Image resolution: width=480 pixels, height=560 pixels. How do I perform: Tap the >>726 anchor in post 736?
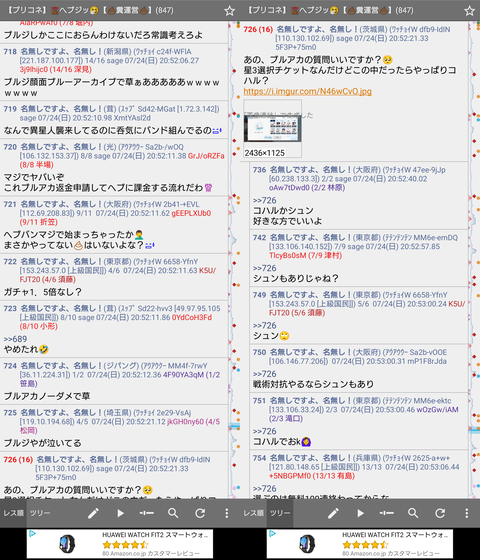point(265,200)
